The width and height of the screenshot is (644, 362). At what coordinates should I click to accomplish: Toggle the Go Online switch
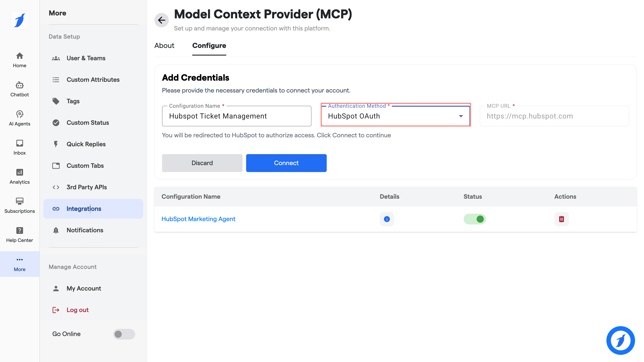pos(124,334)
